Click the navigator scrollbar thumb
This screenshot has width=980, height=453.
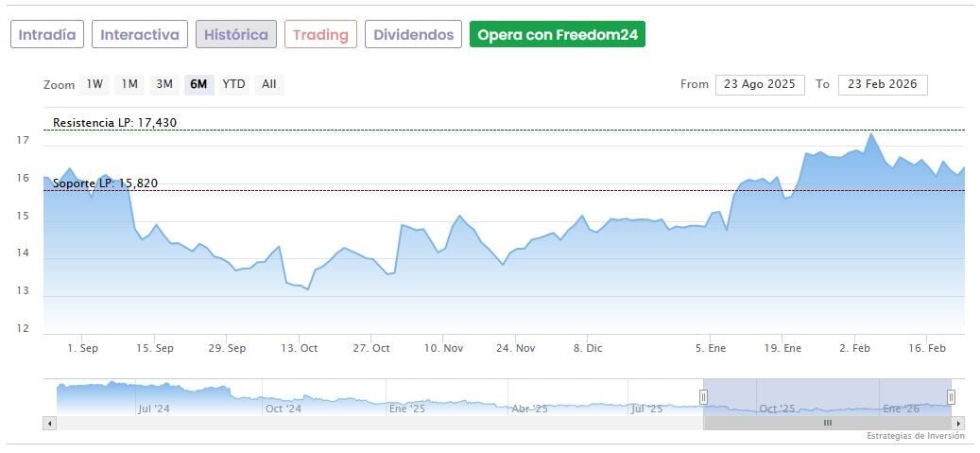tap(827, 423)
